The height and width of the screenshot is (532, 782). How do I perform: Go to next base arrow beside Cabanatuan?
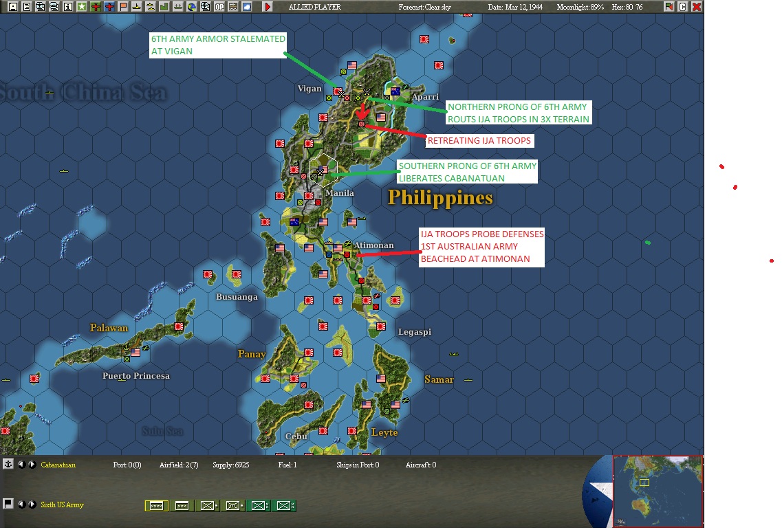click(32, 464)
